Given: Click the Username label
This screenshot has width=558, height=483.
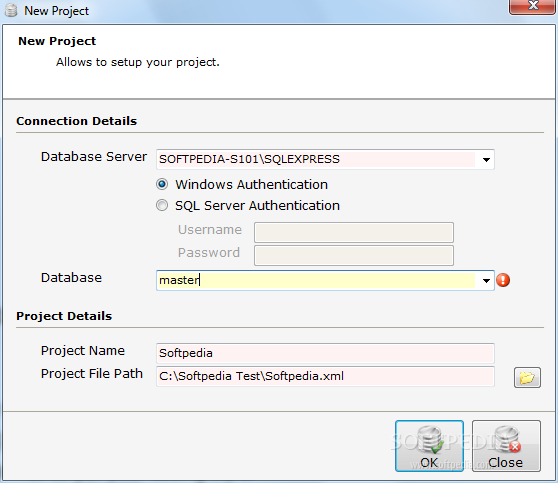Looking at the screenshot, I should (210, 230).
